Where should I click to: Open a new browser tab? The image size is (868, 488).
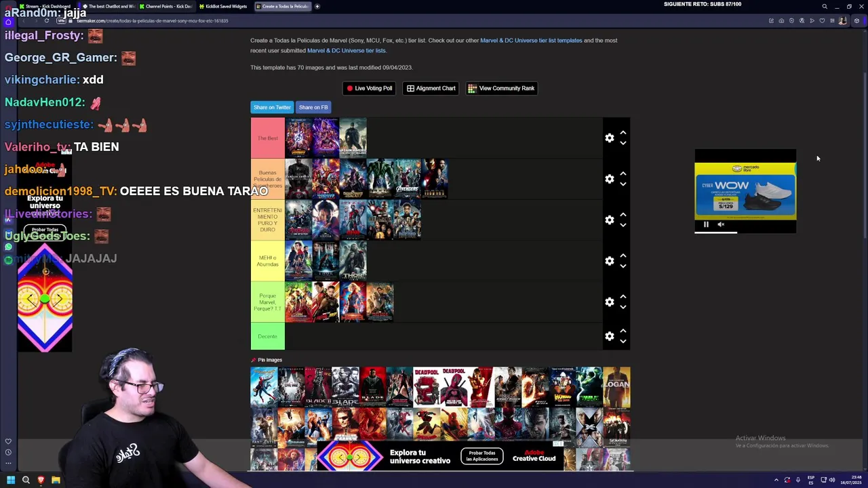pos(317,6)
